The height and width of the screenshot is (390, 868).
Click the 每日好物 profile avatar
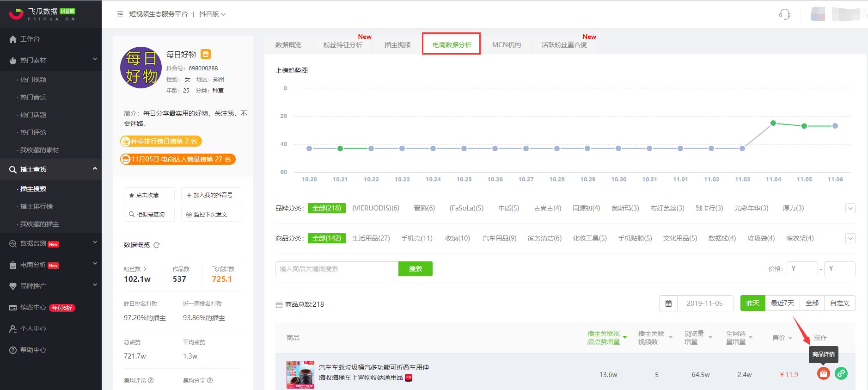(x=141, y=68)
